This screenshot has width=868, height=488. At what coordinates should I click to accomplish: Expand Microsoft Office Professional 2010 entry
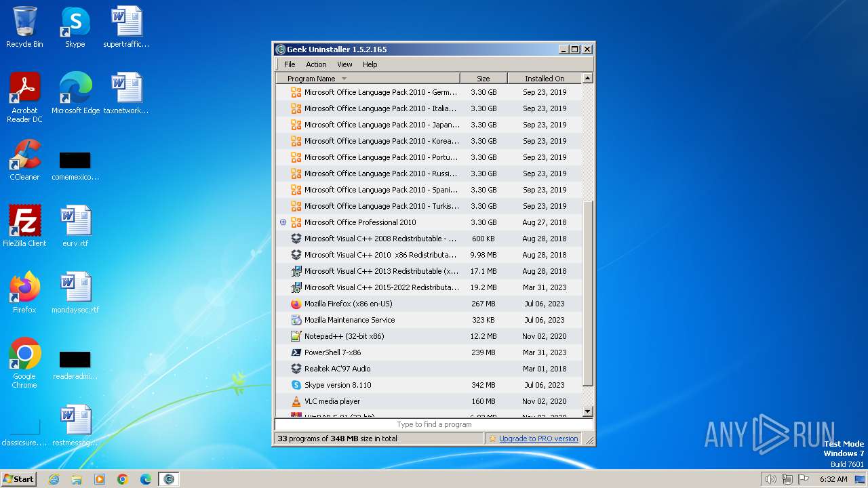[283, 222]
